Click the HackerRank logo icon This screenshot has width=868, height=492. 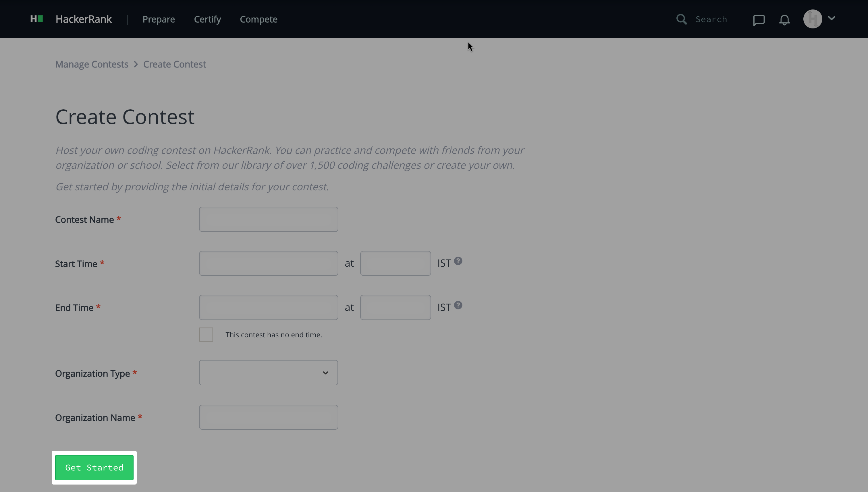36,19
